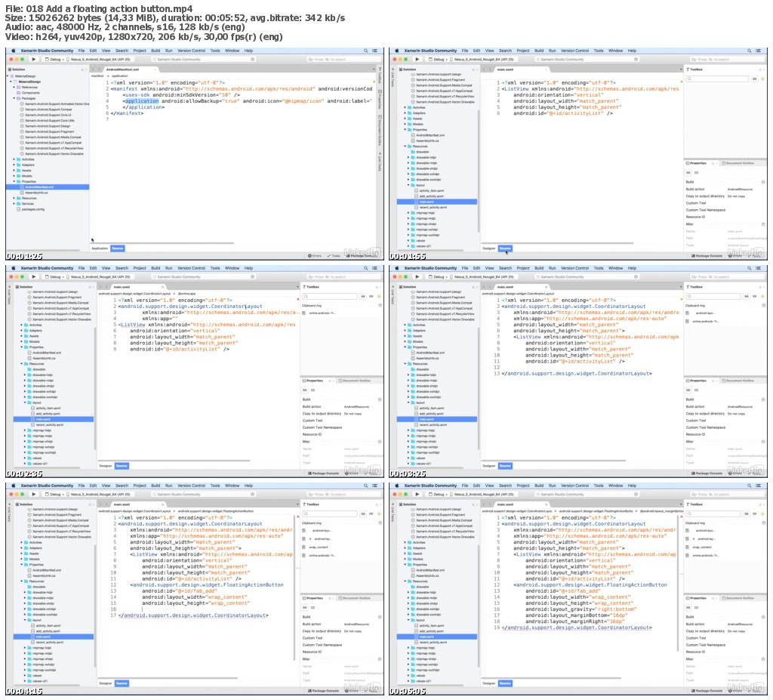Switch to Document Outline tab in 00:03:25 frame
The height and width of the screenshot is (700, 773).
click(738, 381)
